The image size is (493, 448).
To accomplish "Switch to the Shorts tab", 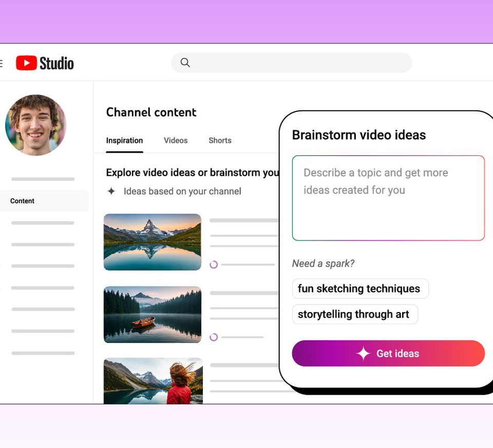I will (x=220, y=141).
